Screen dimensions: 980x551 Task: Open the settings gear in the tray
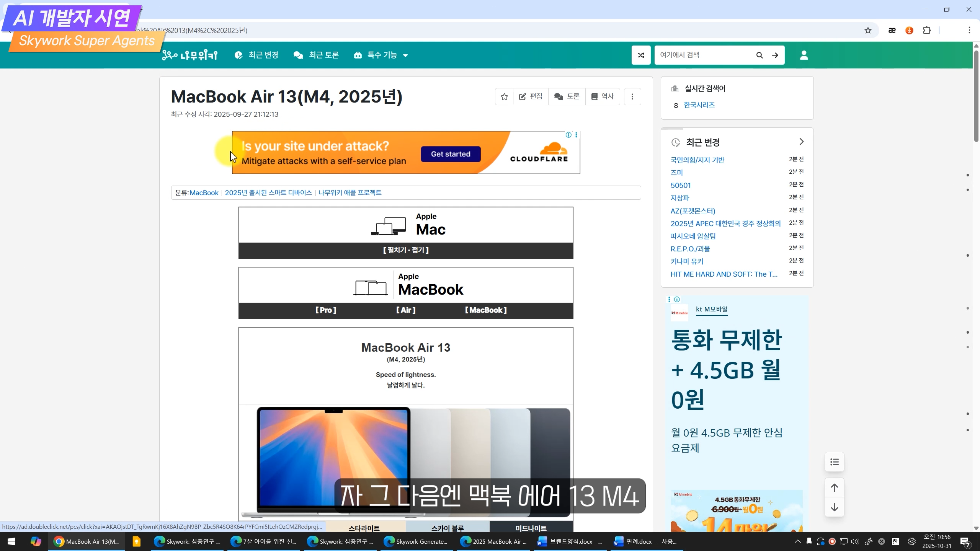pos(912,541)
